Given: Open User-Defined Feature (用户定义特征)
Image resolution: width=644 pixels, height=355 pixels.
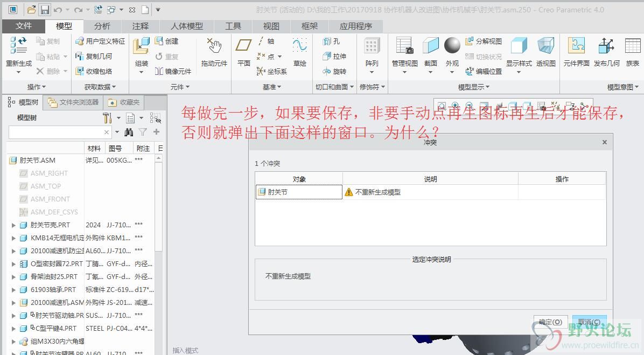Looking at the screenshot, I should pos(100,41).
